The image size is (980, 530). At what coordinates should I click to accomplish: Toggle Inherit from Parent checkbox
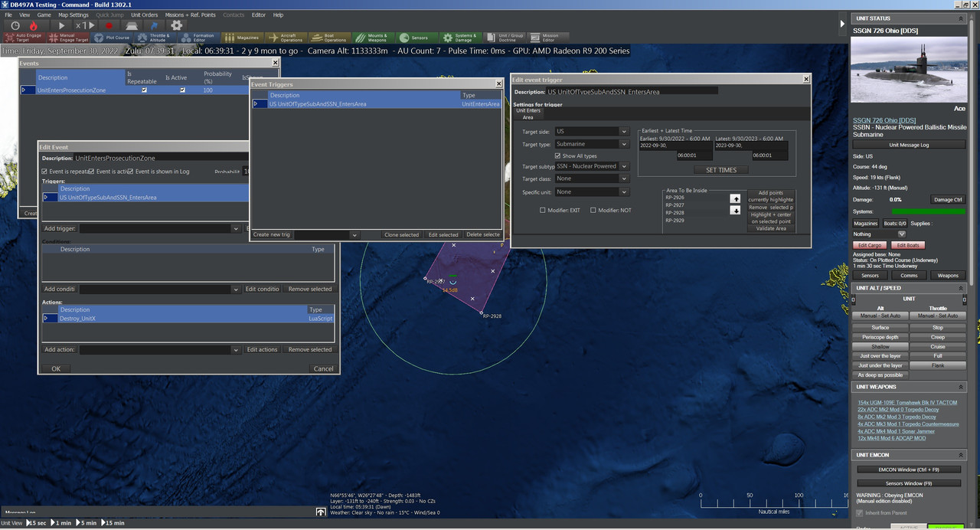click(859, 512)
